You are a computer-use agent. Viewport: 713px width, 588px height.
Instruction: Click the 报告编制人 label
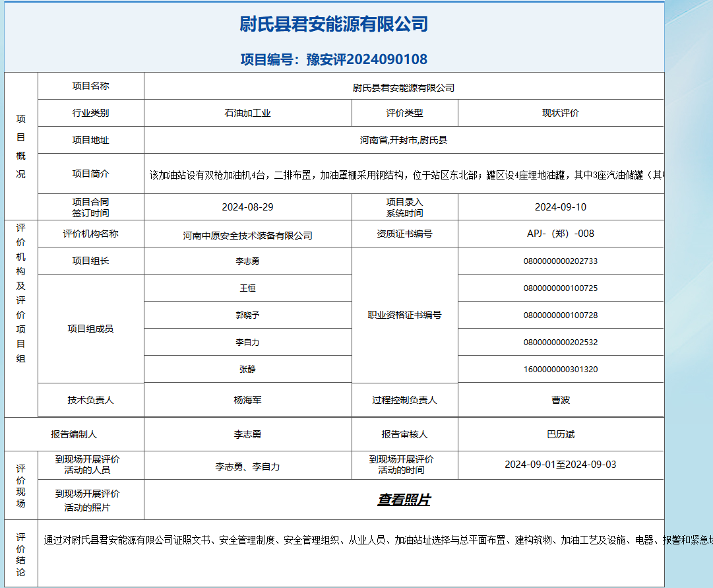pyautogui.click(x=74, y=435)
